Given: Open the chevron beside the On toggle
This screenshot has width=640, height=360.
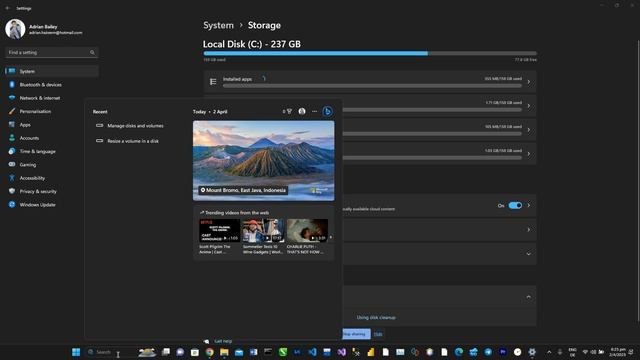Looking at the screenshot, I should (x=529, y=205).
